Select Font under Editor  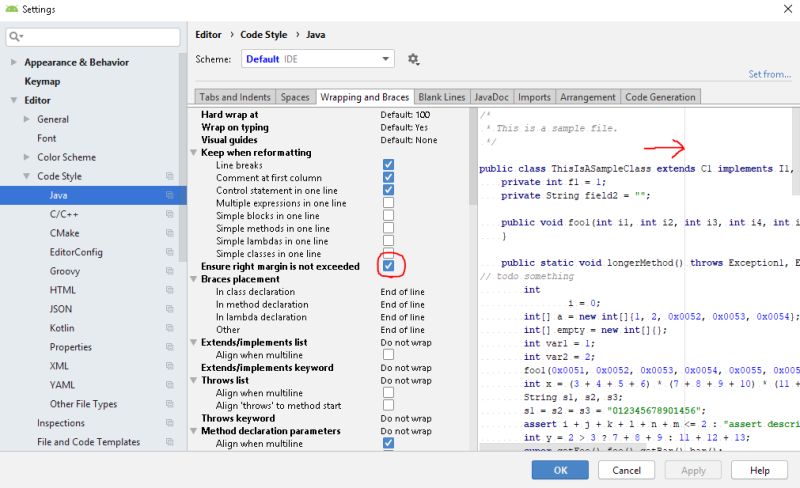coord(46,138)
